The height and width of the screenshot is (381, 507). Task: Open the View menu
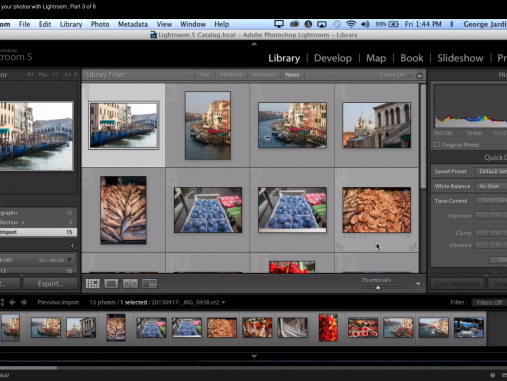click(164, 24)
